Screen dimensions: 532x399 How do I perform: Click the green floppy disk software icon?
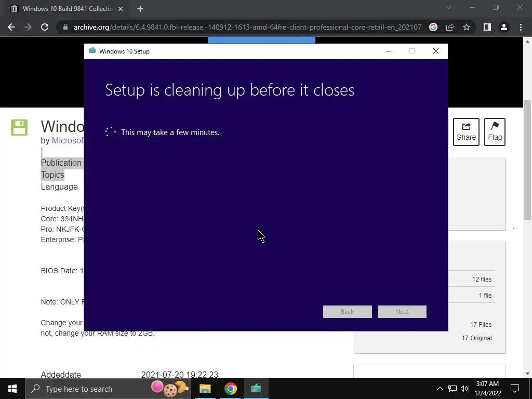tap(19, 128)
